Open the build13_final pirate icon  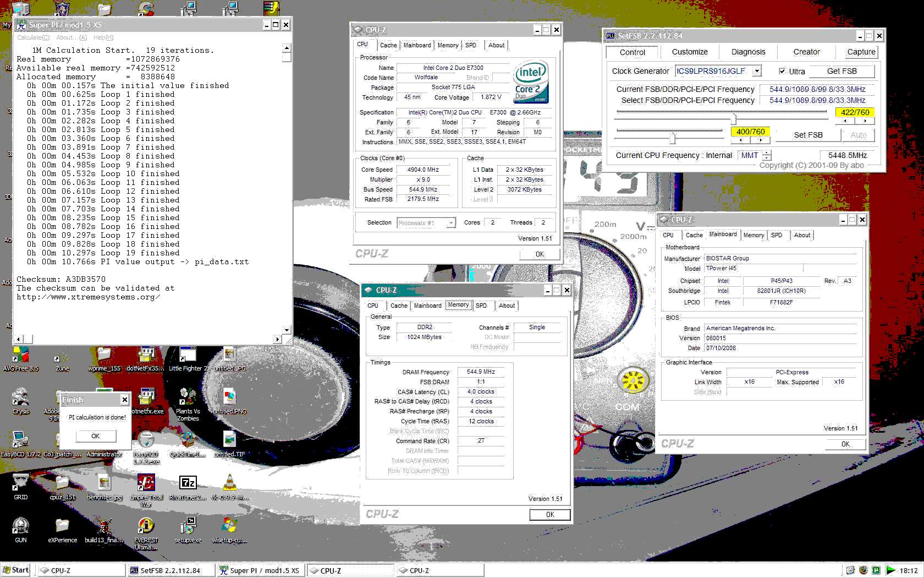point(104,530)
